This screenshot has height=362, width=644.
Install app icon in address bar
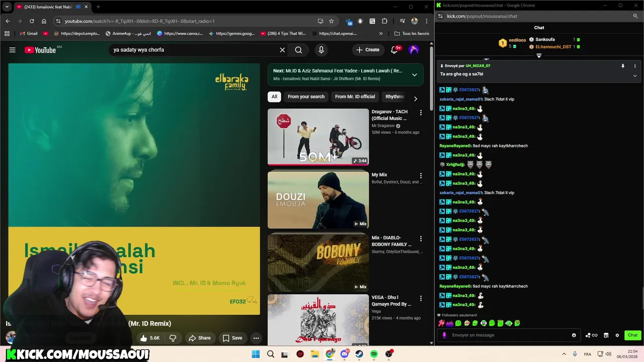[x=320, y=21]
